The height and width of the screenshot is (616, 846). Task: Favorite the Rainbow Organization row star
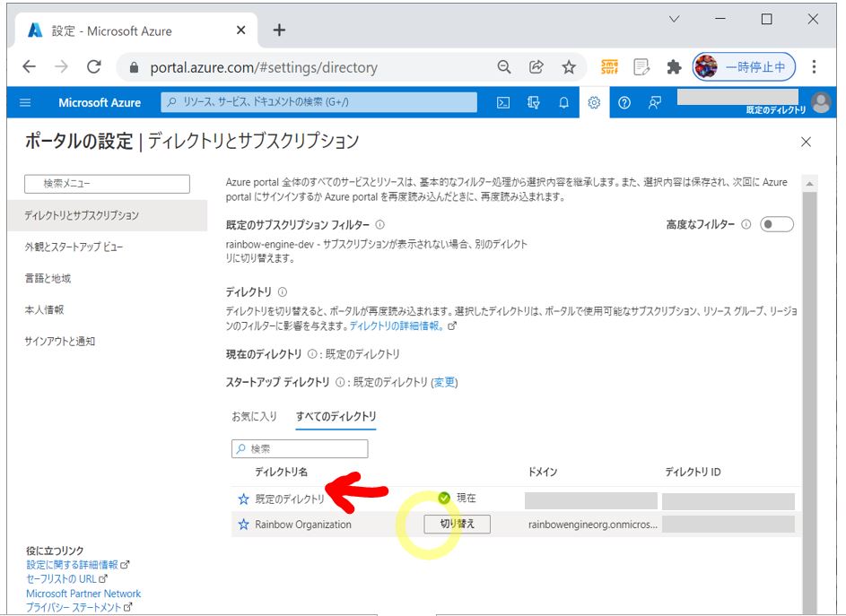click(243, 525)
